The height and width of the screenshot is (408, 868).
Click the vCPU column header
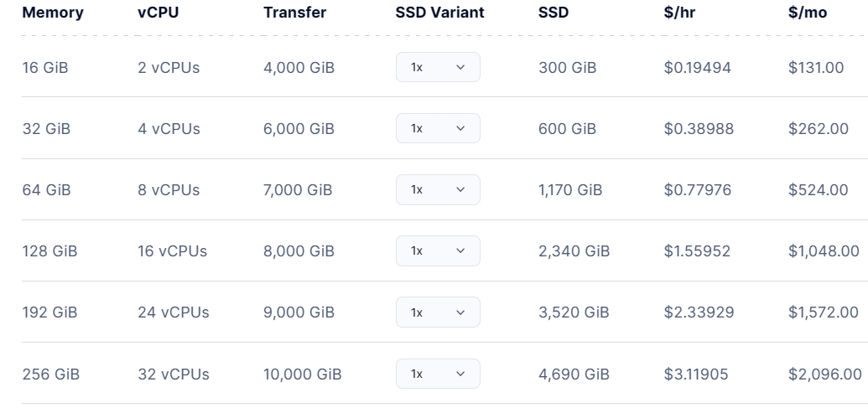158,13
